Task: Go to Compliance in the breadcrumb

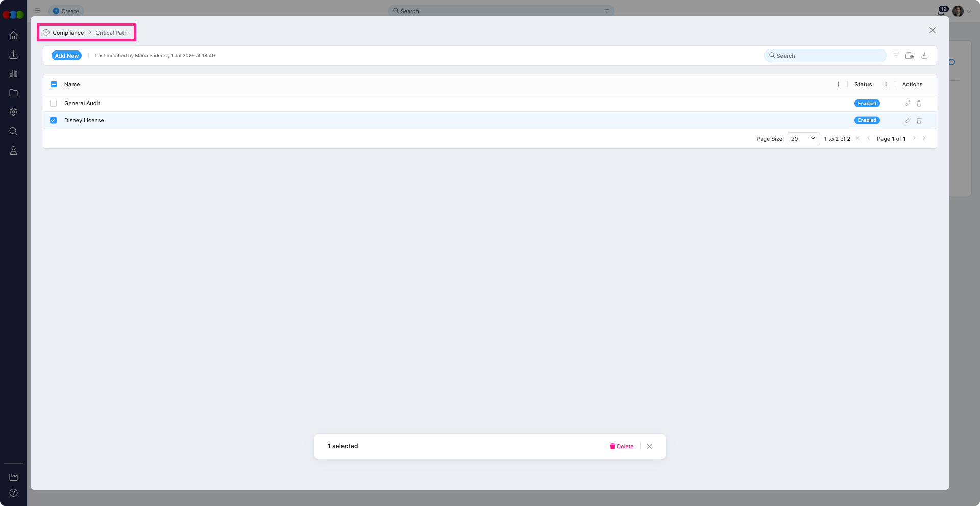Action: (68, 33)
